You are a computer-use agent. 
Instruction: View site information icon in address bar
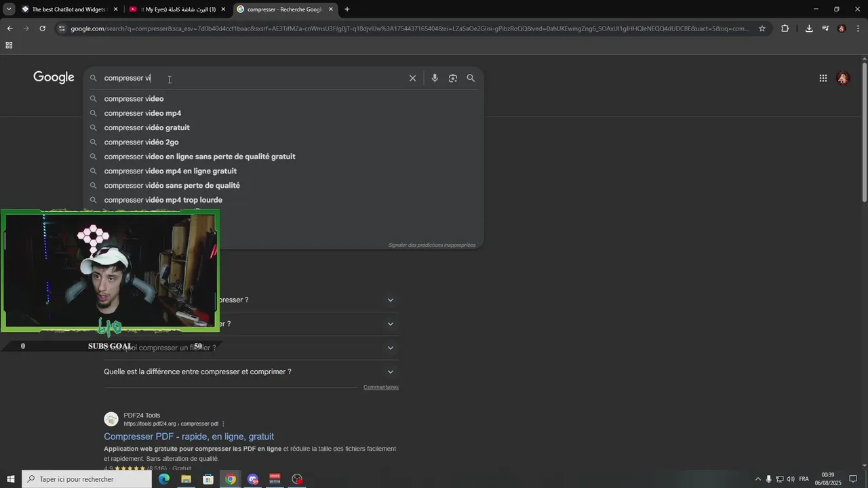point(62,28)
